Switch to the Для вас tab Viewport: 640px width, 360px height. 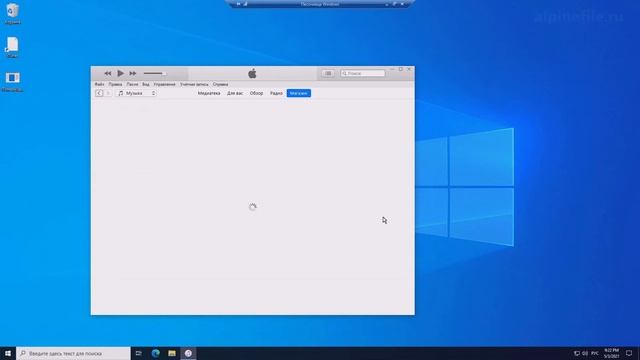point(235,93)
